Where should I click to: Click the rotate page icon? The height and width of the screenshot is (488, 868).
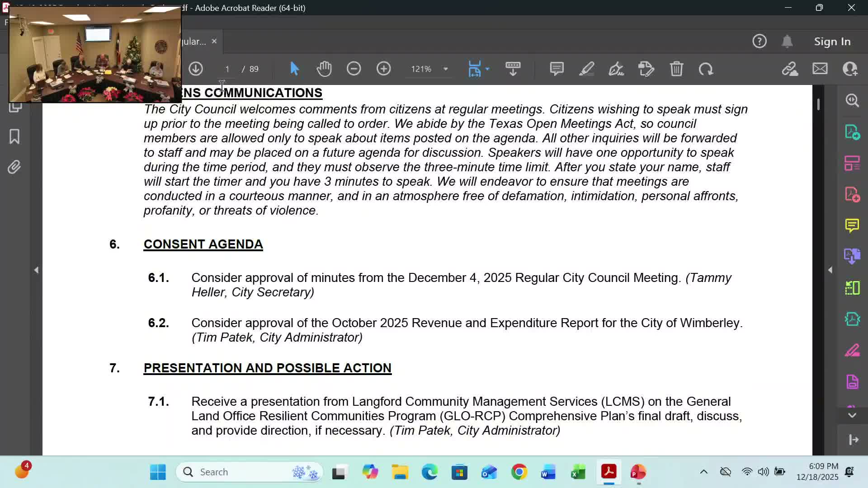(x=706, y=69)
